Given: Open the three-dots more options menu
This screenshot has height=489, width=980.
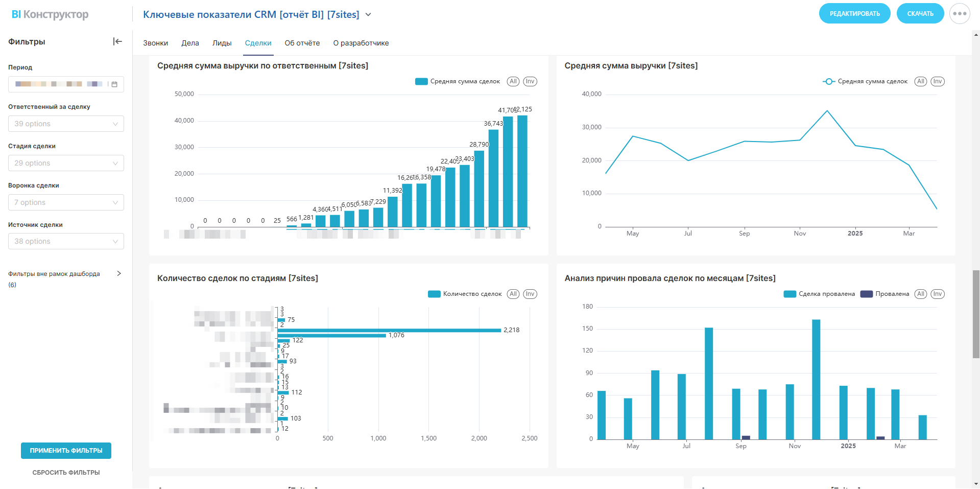Looking at the screenshot, I should 959,14.
